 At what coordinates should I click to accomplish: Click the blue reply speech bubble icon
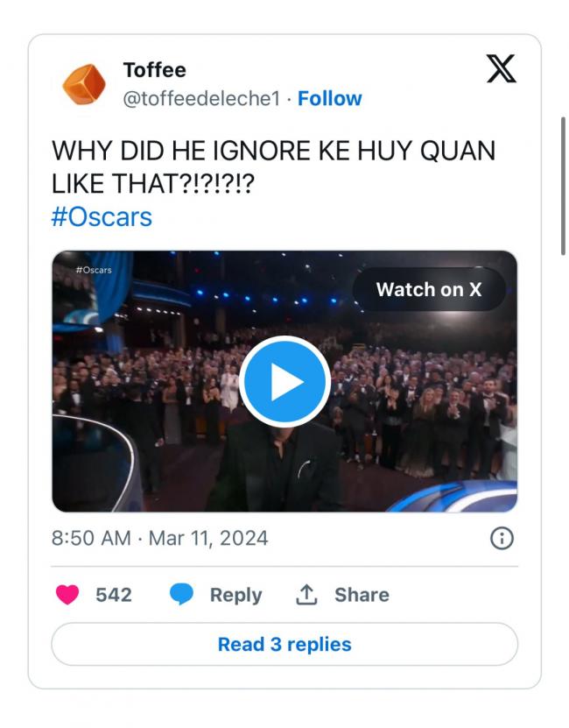181,595
